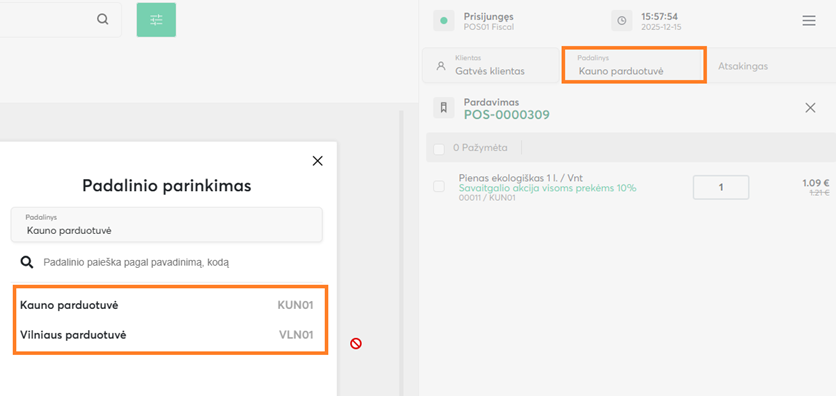Viewport: 836px width, 396px height.
Task: Click the Padalinys field in the dialog
Action: 167,224
